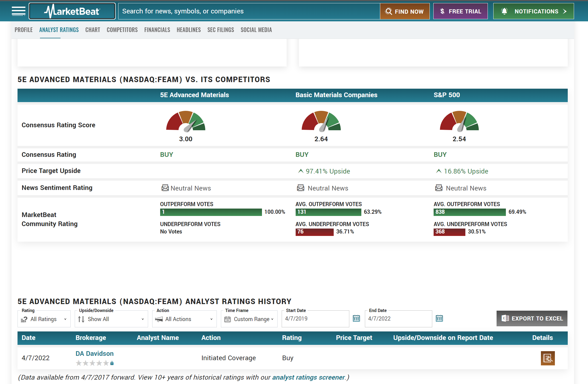Click the S&P 500 underperform red bar

click(449, 232)
